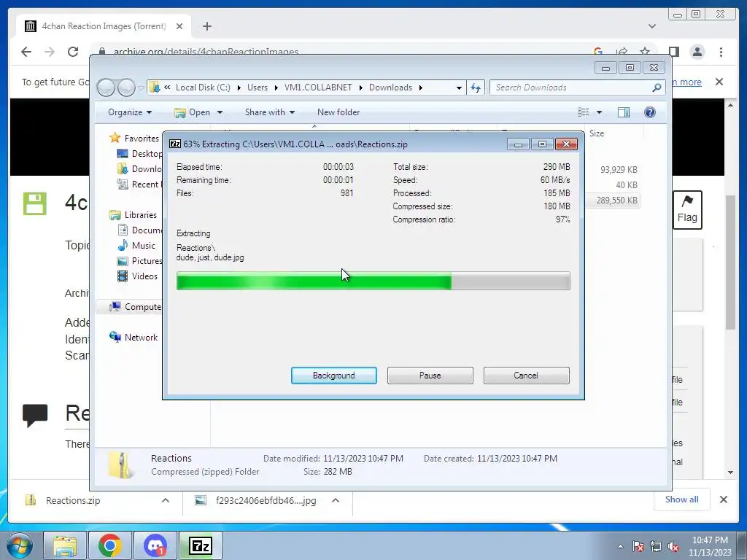Toggle Chrome side panel icon
Image resolution: width=747 pixels, height=560 pixels.
[x=673, y=52]
